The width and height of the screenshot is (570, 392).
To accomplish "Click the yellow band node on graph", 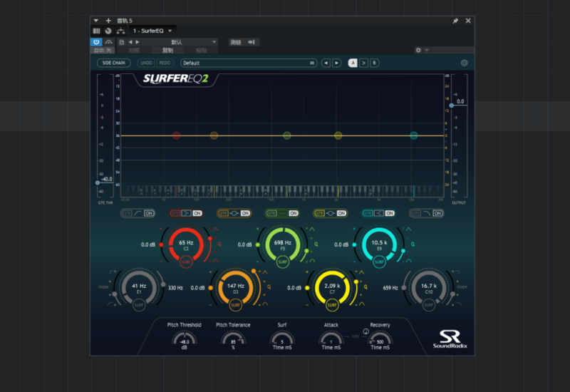I will coord(338,135).
